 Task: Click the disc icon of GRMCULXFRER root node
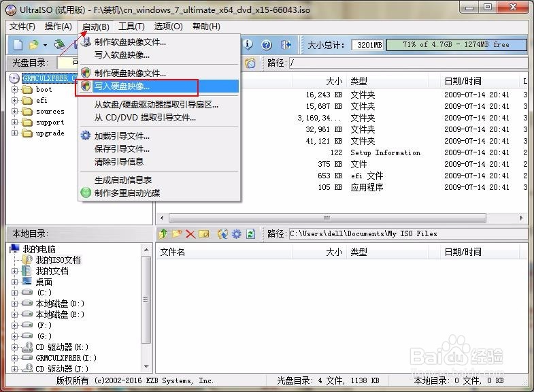point(14,78)
